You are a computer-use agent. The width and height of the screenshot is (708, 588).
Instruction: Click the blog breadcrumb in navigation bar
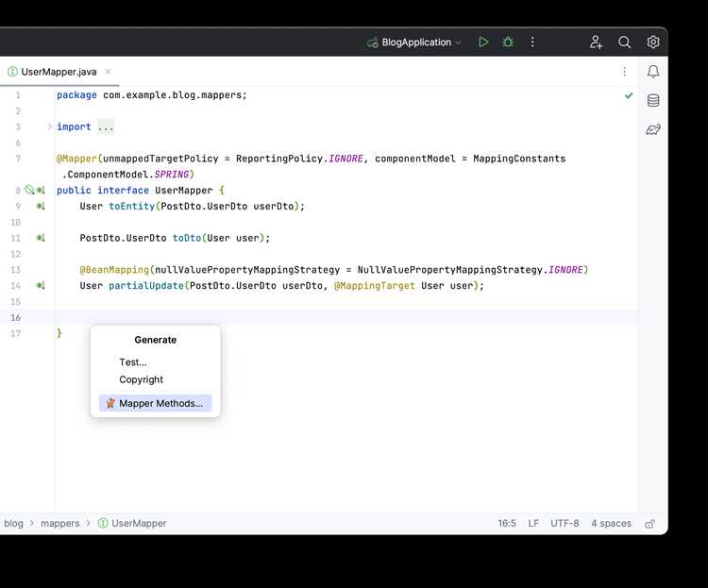pos(13,523)
